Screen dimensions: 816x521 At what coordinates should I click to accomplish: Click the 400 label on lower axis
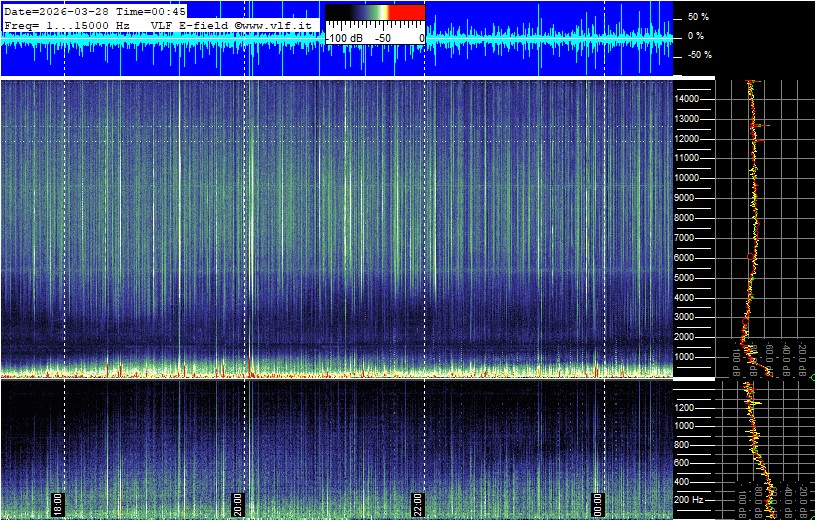pyautogui.click(x=682, y=481)
